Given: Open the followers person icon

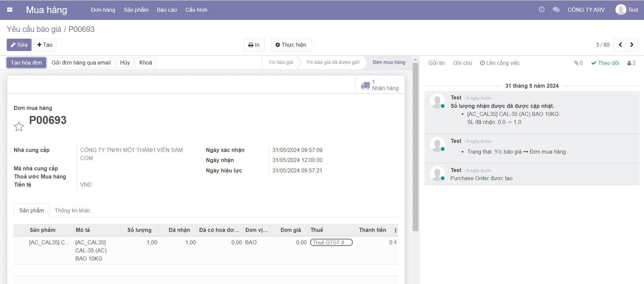Looking at the screenshot, I should 631,63.
